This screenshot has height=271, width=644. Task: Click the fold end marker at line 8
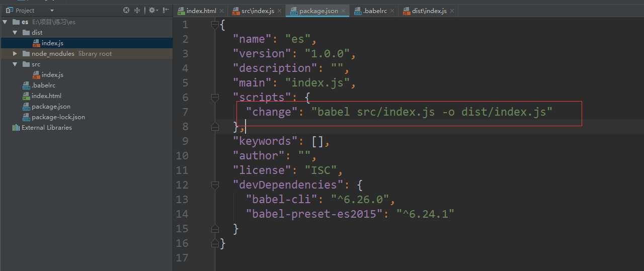(x=215, y=126)
